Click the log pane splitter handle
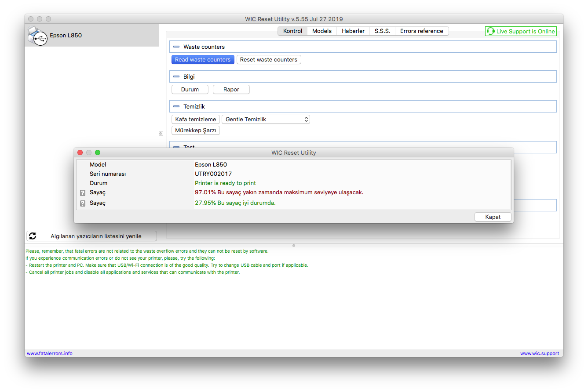This screenshot has height=392, width=588. click(x=294, y=246)
